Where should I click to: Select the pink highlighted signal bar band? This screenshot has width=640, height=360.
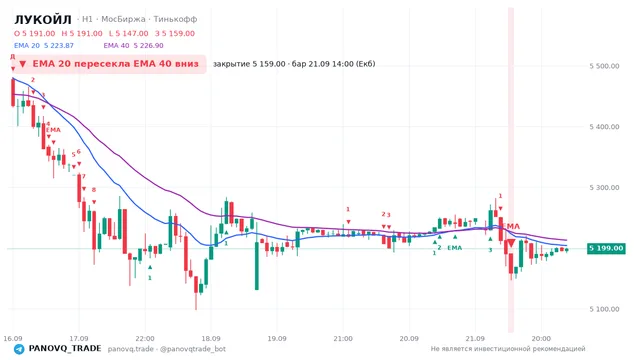(x=511, y=170)
